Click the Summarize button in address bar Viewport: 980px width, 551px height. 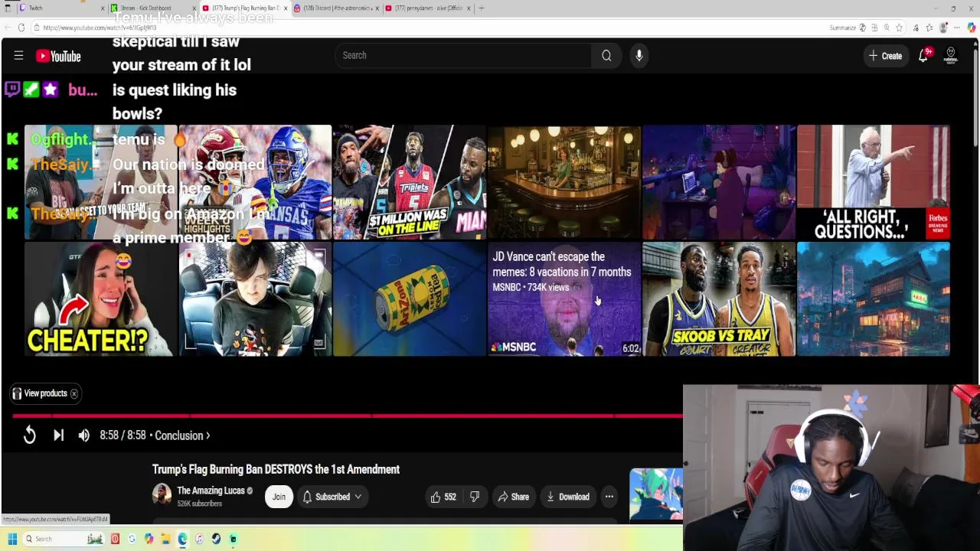(847, 28)
